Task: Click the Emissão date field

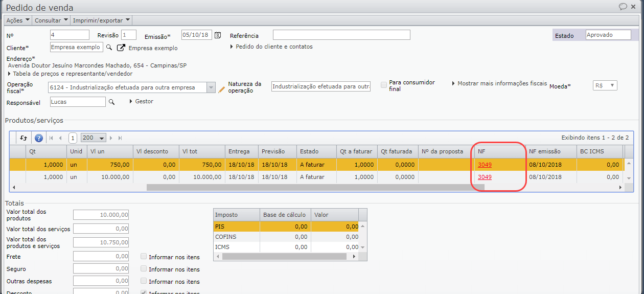Action: tap(197, 35)
